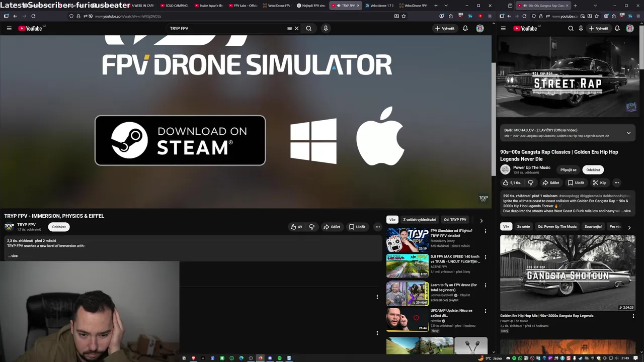Open FPV Simulátor od iFlightu thumbnail

tap(408, 240)
